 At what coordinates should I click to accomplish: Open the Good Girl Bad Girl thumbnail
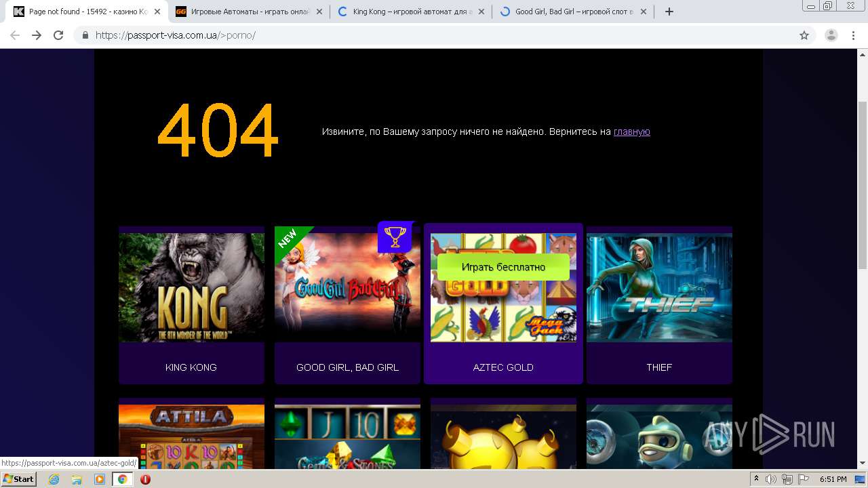(x=347, y=287)
